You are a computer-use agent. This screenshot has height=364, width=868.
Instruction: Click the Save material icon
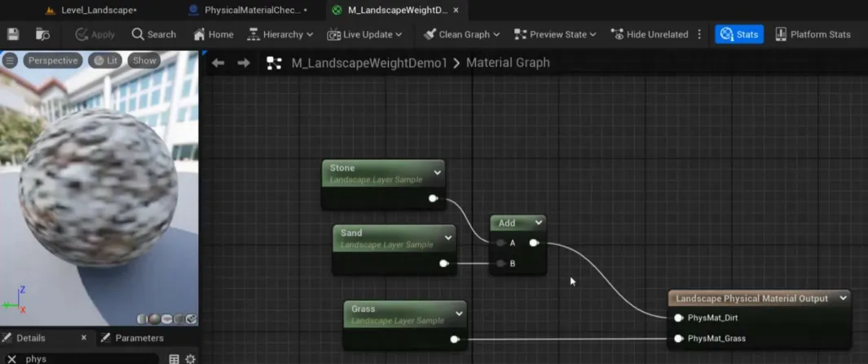click(13, 34)
